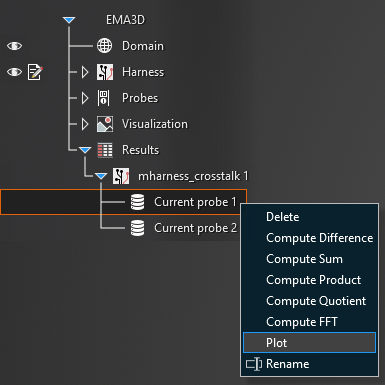This screenshot has width=385, height=385.
Task: Toggle Harness visibility eye icon
Action: coord(14,72)
